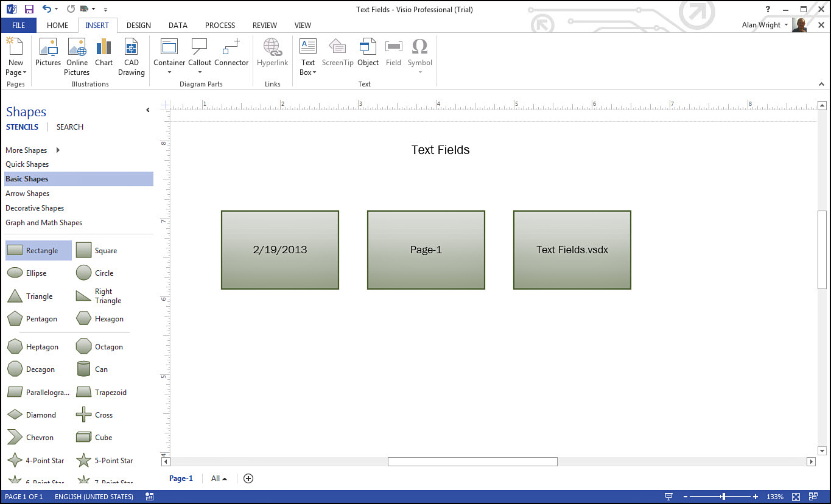Click the zoom slider handle
Viewport: 831px width, 504px height.
(x=723, y=497)
